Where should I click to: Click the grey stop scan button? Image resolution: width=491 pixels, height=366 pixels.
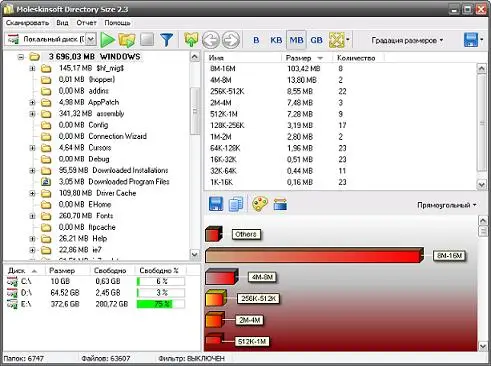tap(147, 39)
